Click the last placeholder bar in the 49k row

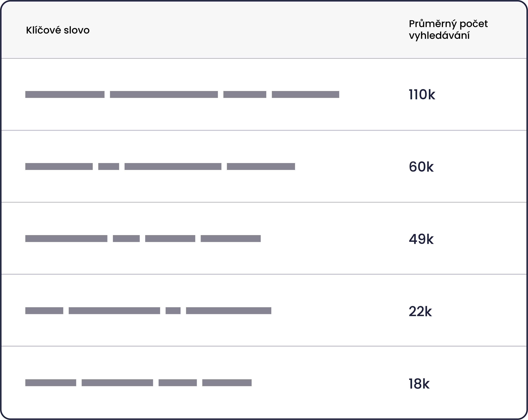(231, 238)
